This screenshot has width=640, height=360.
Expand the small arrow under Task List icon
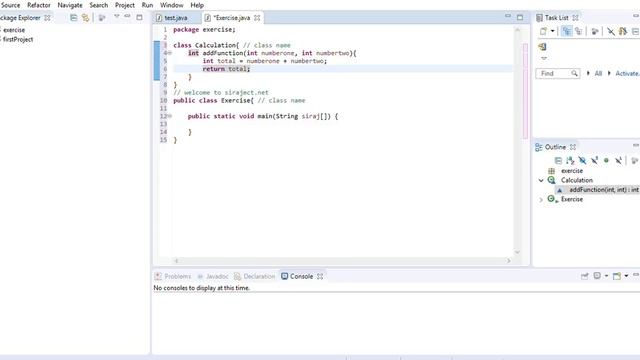point(544,58)
